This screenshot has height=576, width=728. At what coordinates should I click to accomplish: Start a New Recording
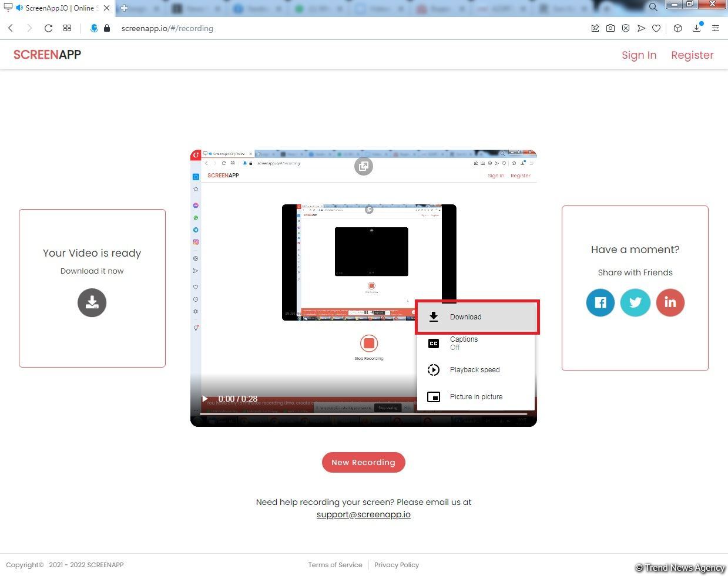tap(364, 462)
